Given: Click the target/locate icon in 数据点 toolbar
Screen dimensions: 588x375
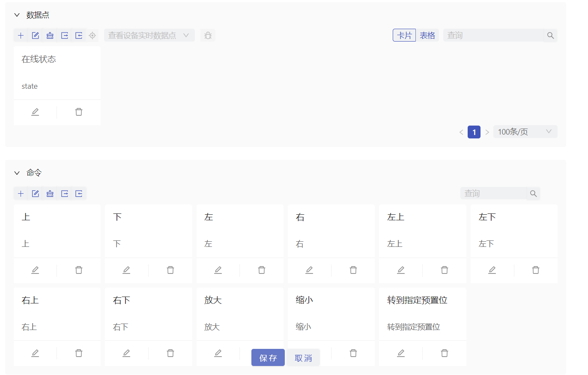Looking at the screenshot, I should [x=93, y=36].
